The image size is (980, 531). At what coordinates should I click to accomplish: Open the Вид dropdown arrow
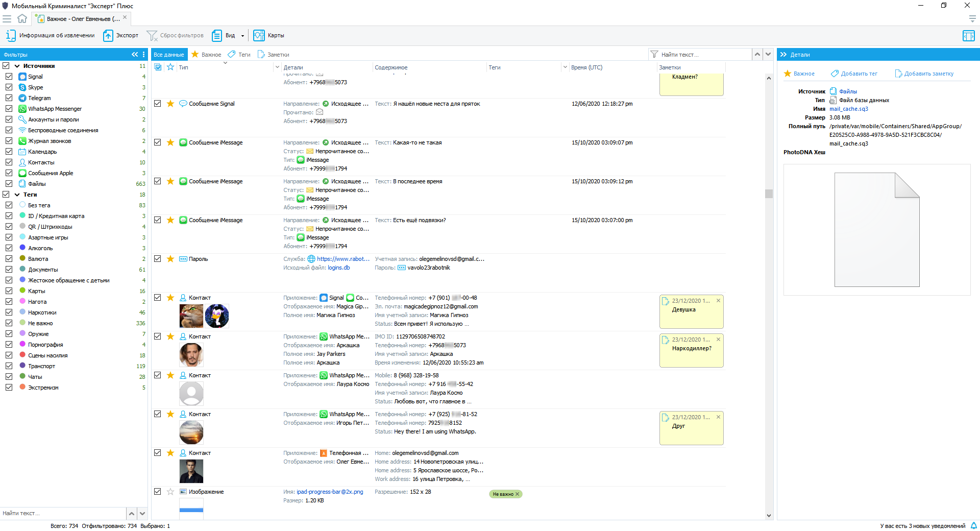(x=242, y=36)
